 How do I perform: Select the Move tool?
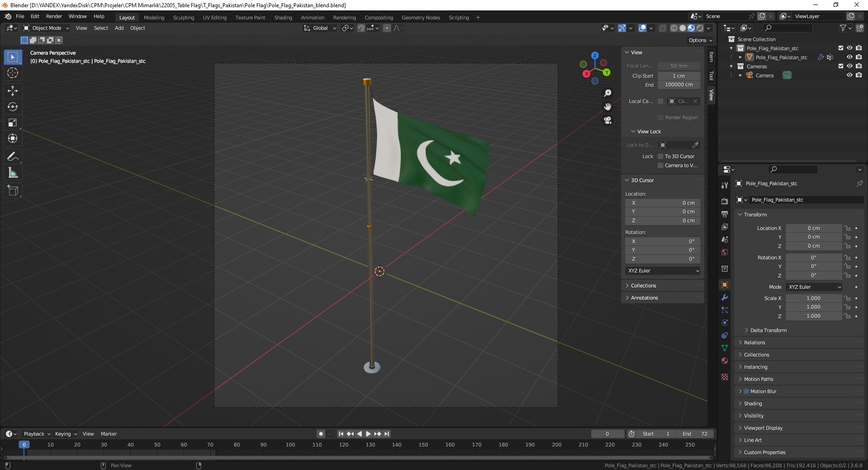(13, 91)
